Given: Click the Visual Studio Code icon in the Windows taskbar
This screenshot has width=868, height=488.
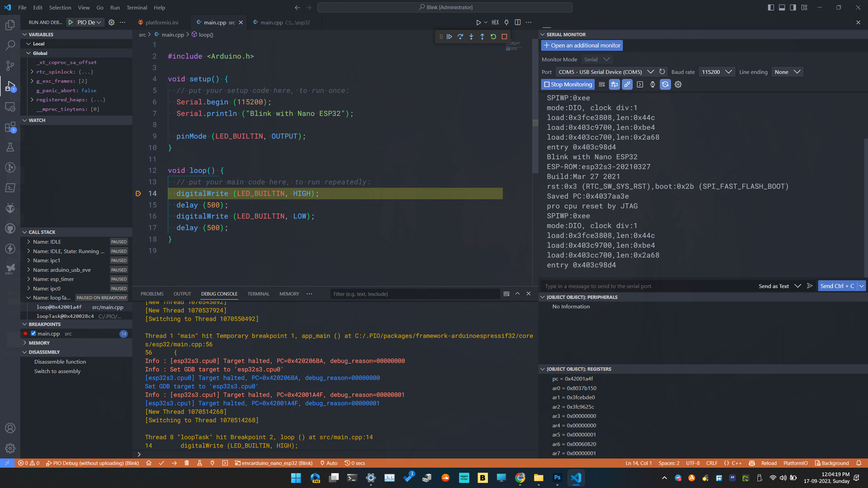Looking at the screenshot, I should pyautogui.click(x=576, y=478).
